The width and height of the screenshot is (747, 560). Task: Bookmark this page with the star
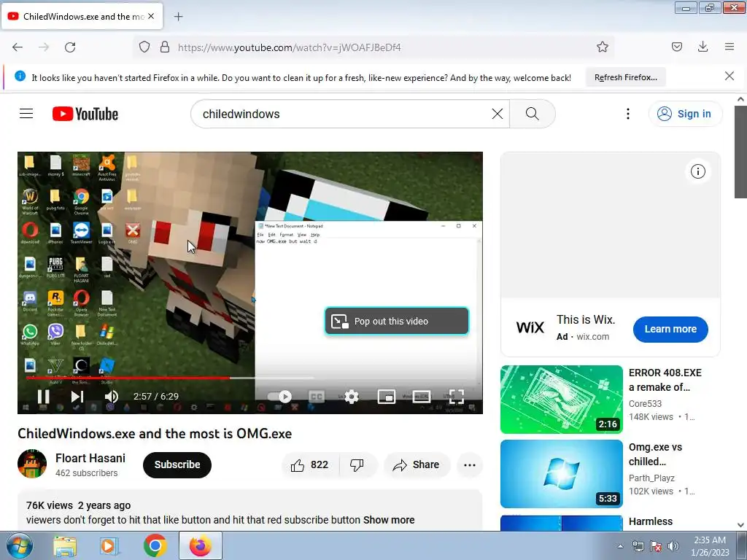pyautogui.click(x=602, y=47)
